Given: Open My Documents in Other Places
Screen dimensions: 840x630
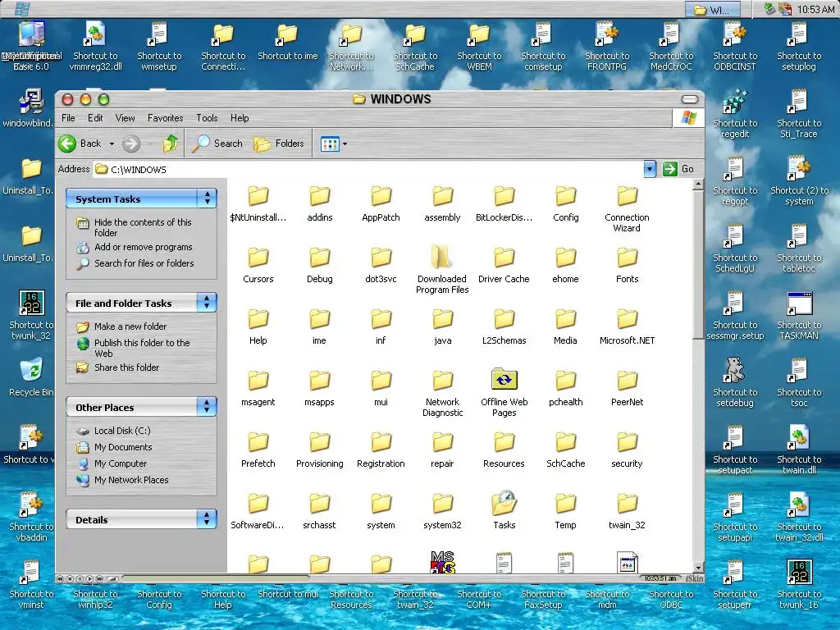Looking at the screenshot, I should pos(123,447).
